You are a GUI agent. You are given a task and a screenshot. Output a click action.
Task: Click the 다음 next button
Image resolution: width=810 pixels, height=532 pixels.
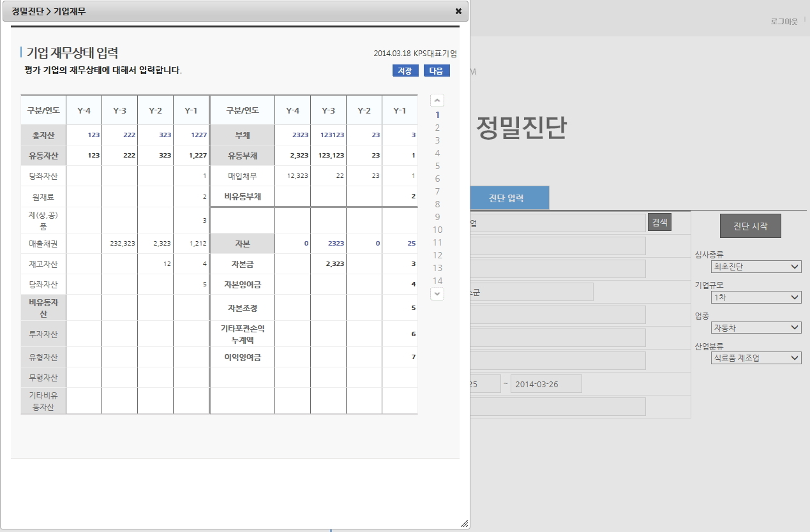coord(437,71)
